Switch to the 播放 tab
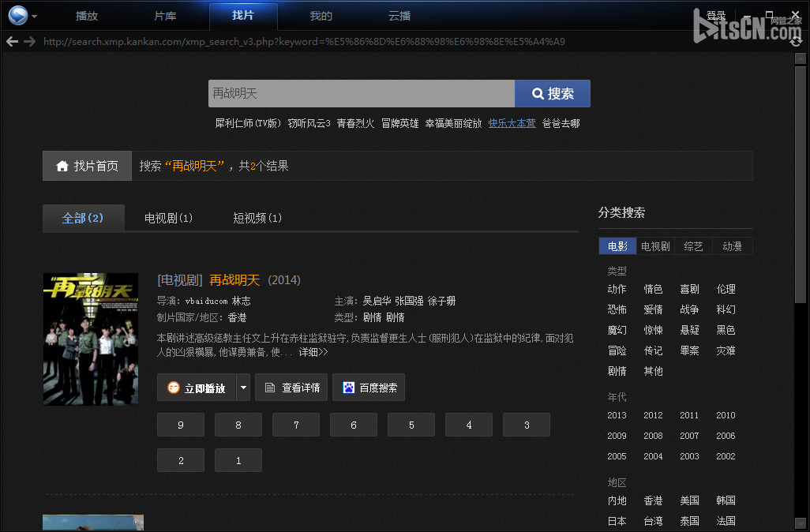This screenshot has width=810, height=532. 87,16
